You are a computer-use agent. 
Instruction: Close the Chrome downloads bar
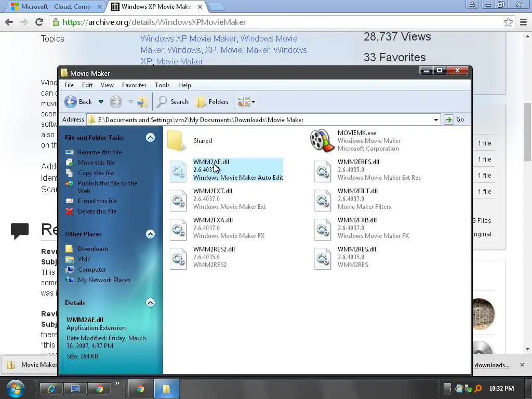click(x=522, y=365)
